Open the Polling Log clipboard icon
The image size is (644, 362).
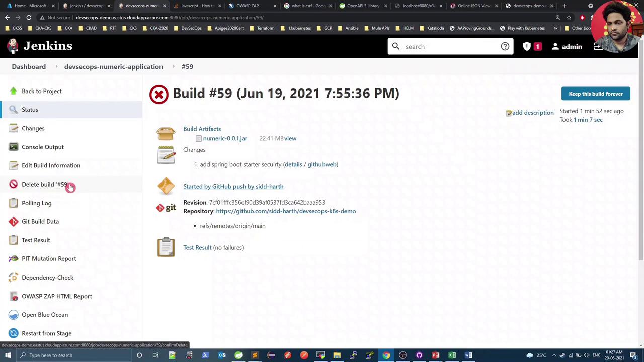point(14,203)
